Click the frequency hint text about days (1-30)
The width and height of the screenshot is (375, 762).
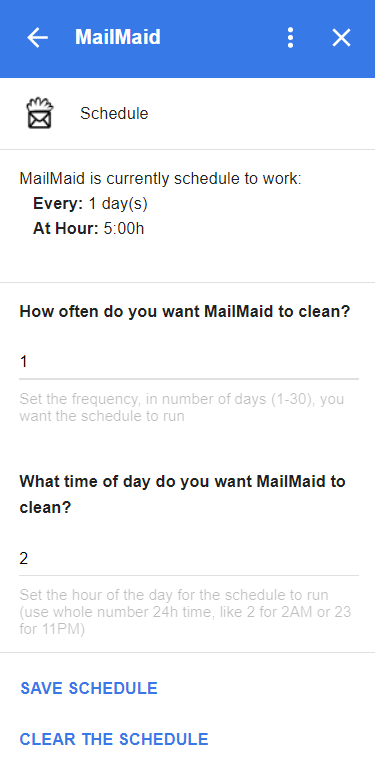coord(182,408)
